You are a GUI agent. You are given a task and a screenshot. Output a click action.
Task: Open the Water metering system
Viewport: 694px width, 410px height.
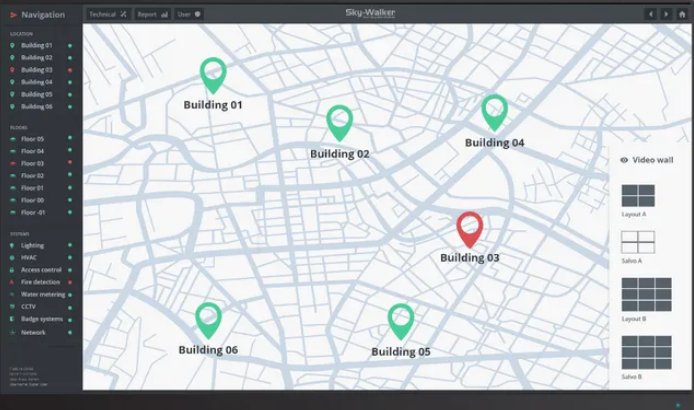[41, 294]
